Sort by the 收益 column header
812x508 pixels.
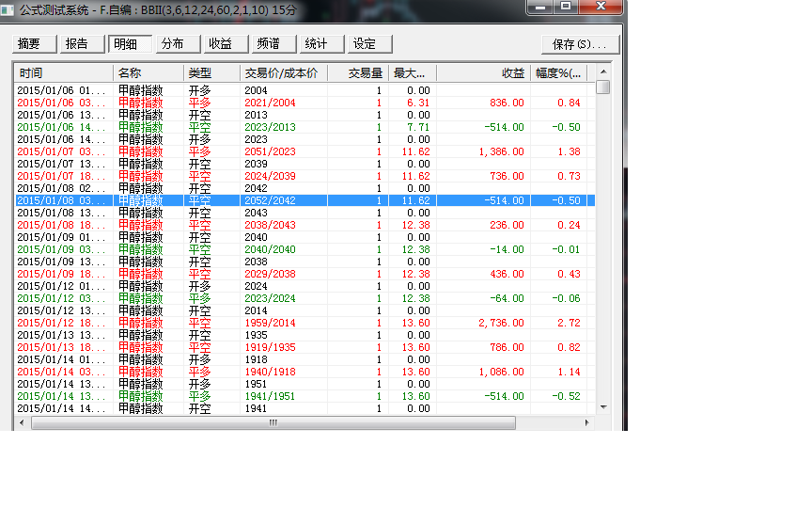click(482, 72)
